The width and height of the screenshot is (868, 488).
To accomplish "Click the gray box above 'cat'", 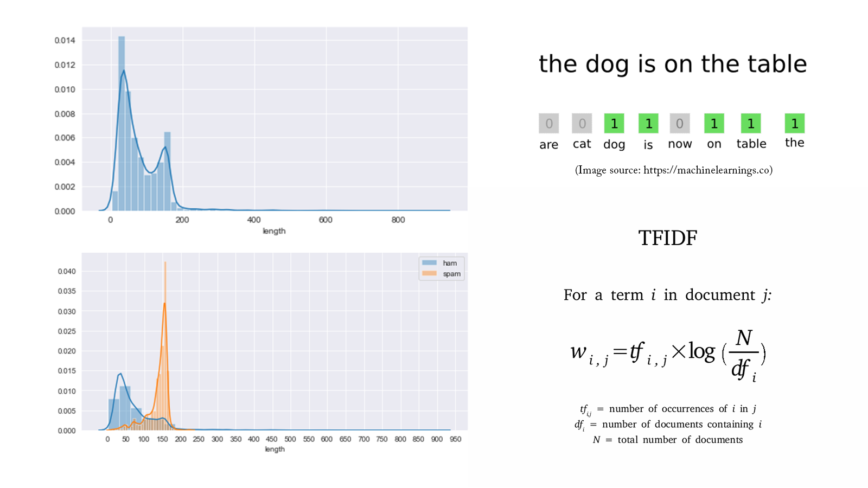I will pos(582,124).
